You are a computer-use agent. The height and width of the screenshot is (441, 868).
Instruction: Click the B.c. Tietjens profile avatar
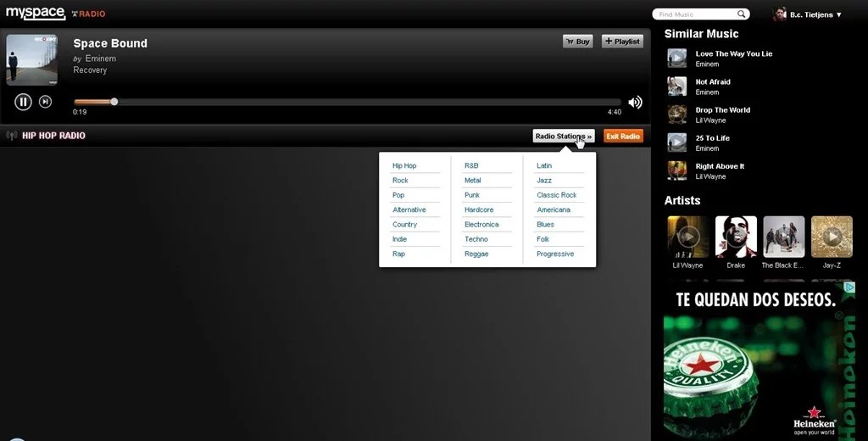[780, 14]
